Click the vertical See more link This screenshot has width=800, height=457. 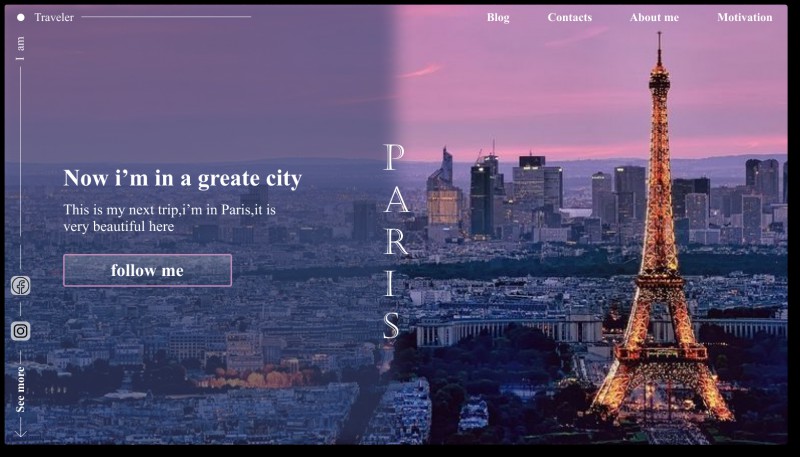[20, 389]
